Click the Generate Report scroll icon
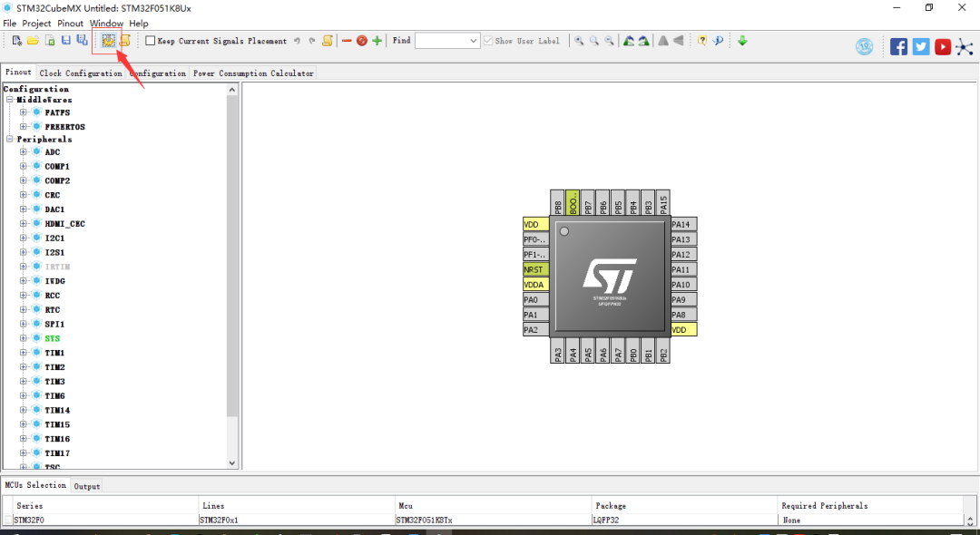Image resolution: width=980 pixels, height=535 pixels. (125, 41)
